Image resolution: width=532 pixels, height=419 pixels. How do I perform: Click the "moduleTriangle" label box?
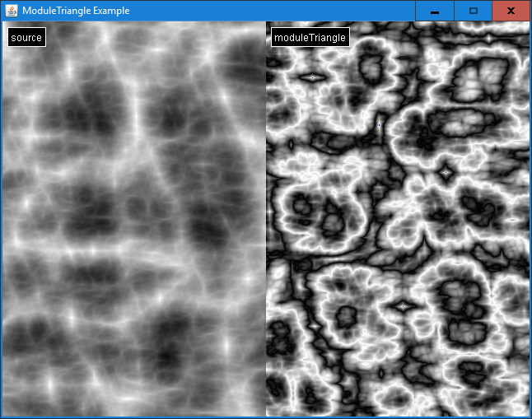[x=310, y=38]
